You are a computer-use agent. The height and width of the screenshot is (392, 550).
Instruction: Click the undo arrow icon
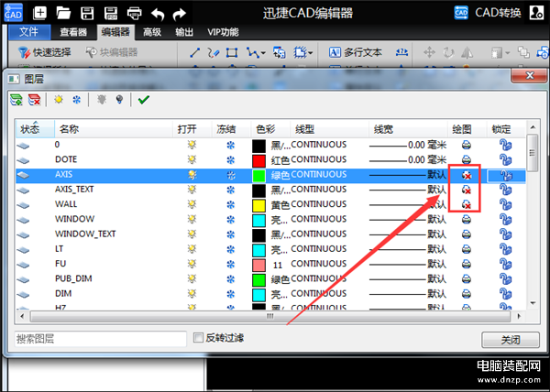[x=158, y=14]
